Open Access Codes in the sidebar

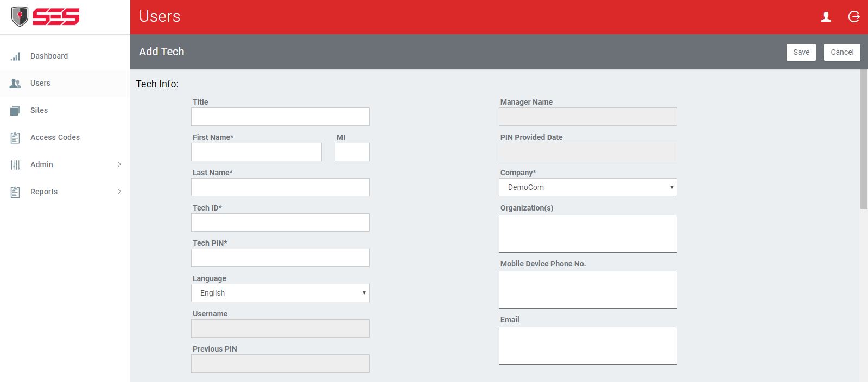tap(65, 137)
